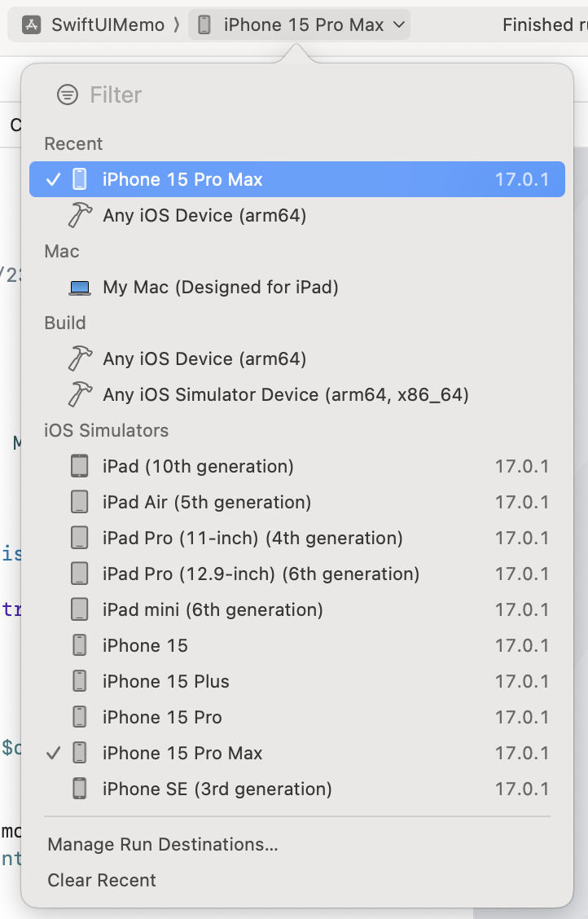Click version 17.0.1 on the iPhone 15 Plus row
Viewport: 588px width, 919px height.
coord(522,681)
